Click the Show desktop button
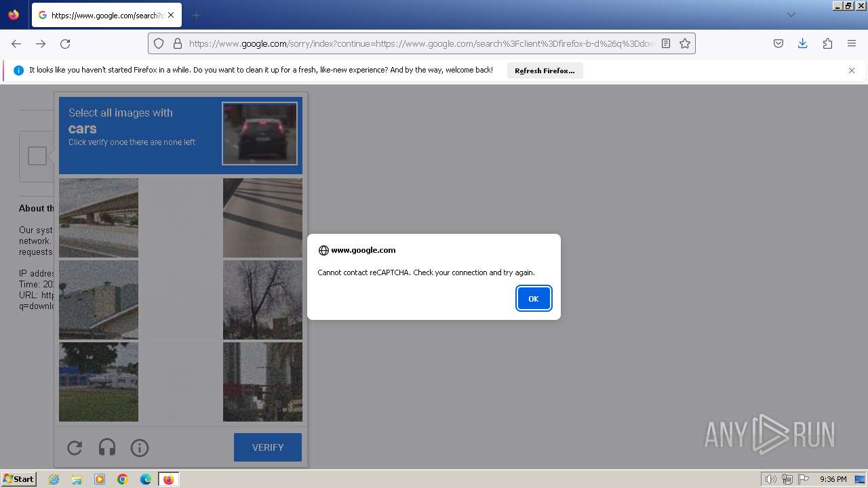This screenshot has width=868, height=488. click(861, 479)
